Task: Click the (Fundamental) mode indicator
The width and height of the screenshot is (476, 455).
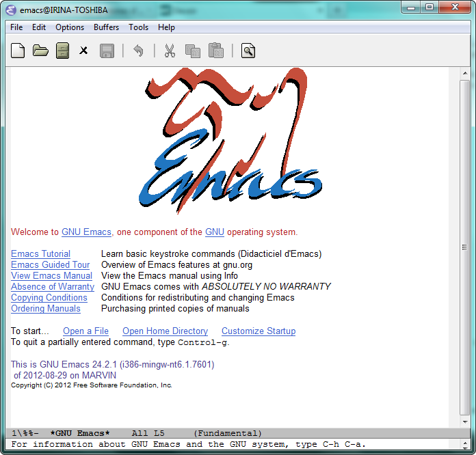Action: [x=228, y=433]
